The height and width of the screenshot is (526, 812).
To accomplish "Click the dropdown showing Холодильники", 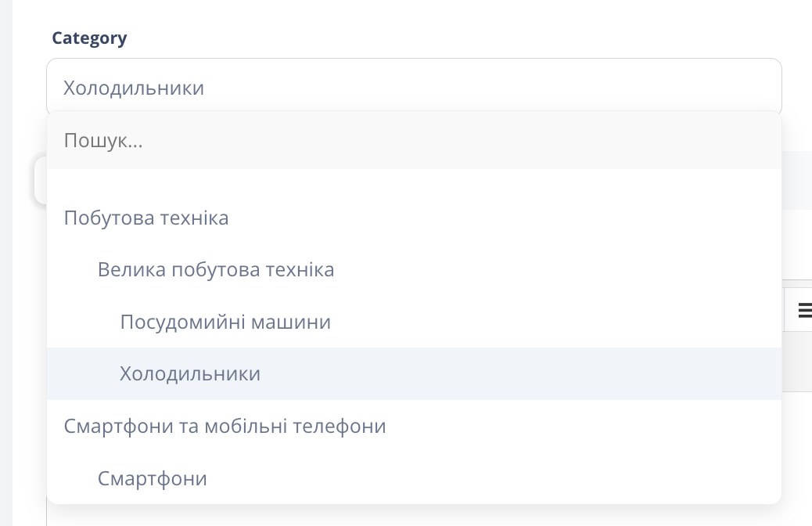I will [x=415, y=86].
